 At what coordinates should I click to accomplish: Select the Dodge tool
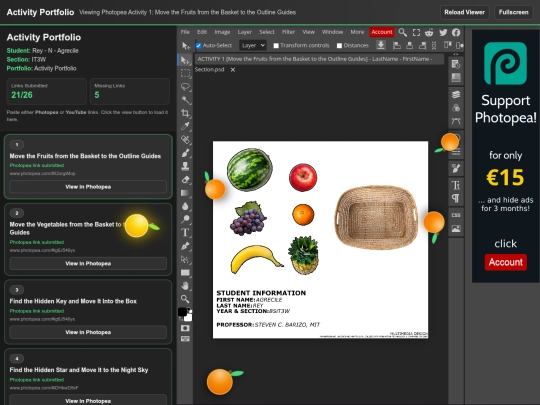[185, 219]
